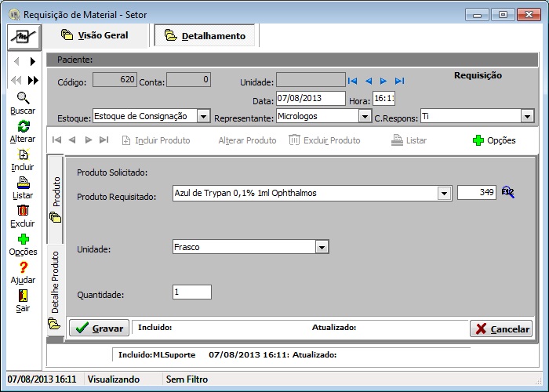The height and width of the screenshot is (392, 549).
Task: Click the Alterar refresh icon in sidebar
Action: [23, 126]
